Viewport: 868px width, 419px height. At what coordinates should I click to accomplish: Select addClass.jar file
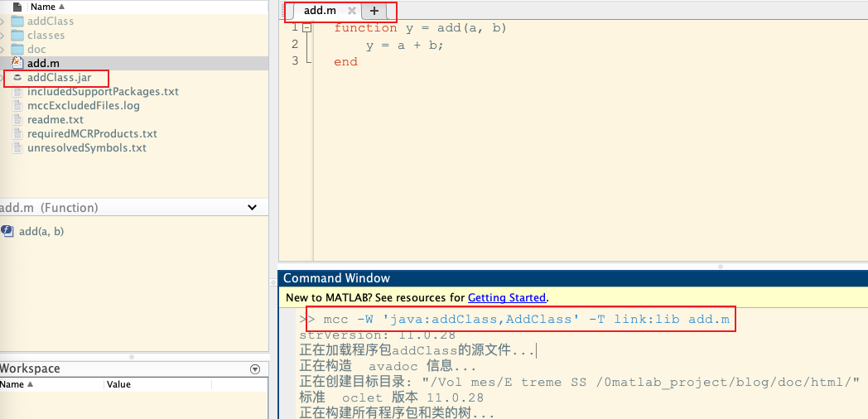click(x=60, y=78)
